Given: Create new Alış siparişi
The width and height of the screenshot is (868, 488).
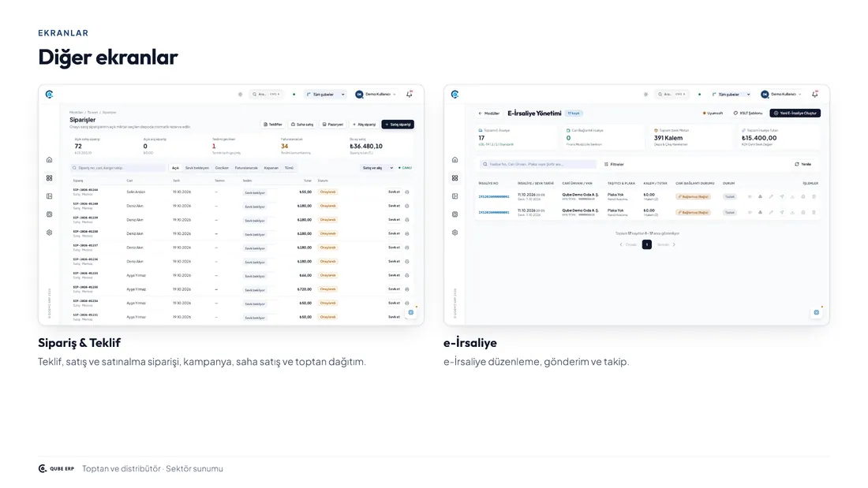Looking at the screenshot, I should 365,125.
